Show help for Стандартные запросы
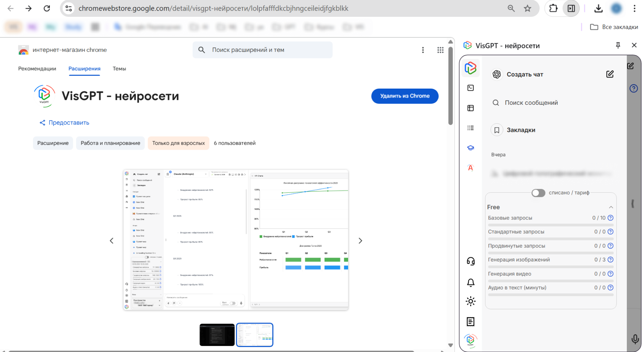 click(x=610, y=232)
